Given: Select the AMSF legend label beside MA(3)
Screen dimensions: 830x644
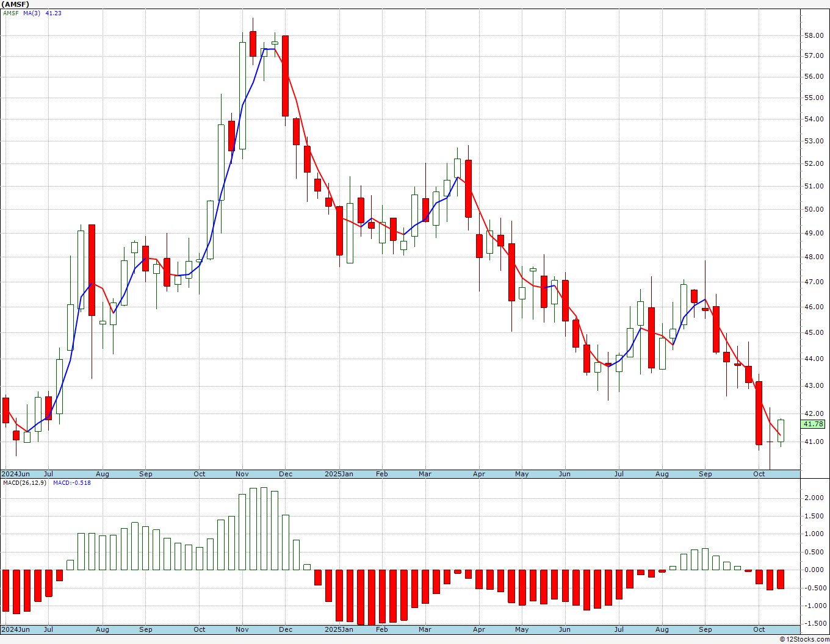Looking at the screenshot, I should pyautogui.click(x=11, y=13).
